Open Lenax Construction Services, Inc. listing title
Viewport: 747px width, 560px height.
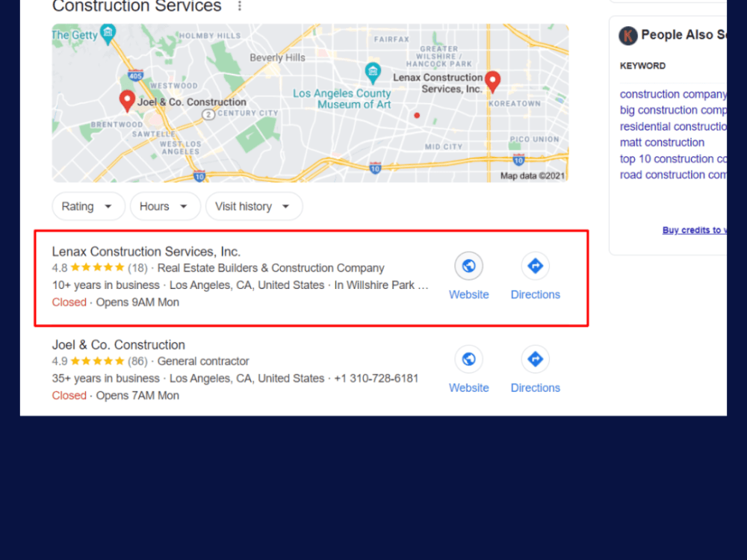(x=146, y=252)
